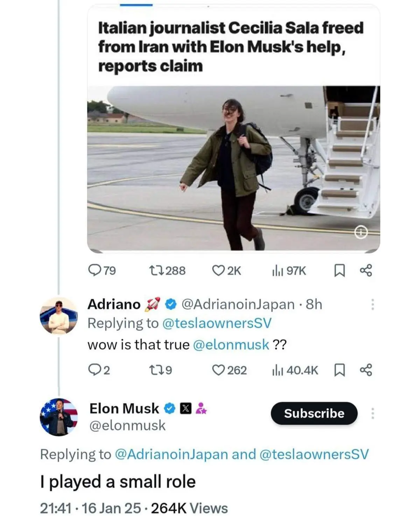
Task: Like the news post with 2K likes
Action: click(218, 270)
